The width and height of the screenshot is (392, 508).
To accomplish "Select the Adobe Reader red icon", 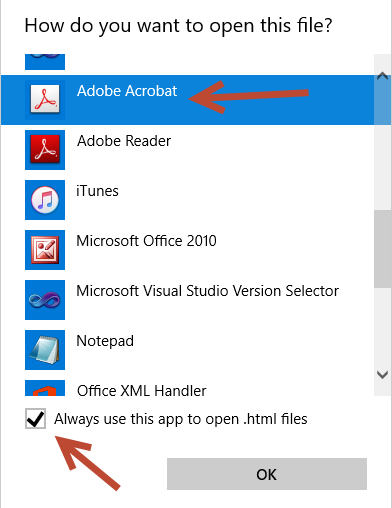I will tap(45, 150).
